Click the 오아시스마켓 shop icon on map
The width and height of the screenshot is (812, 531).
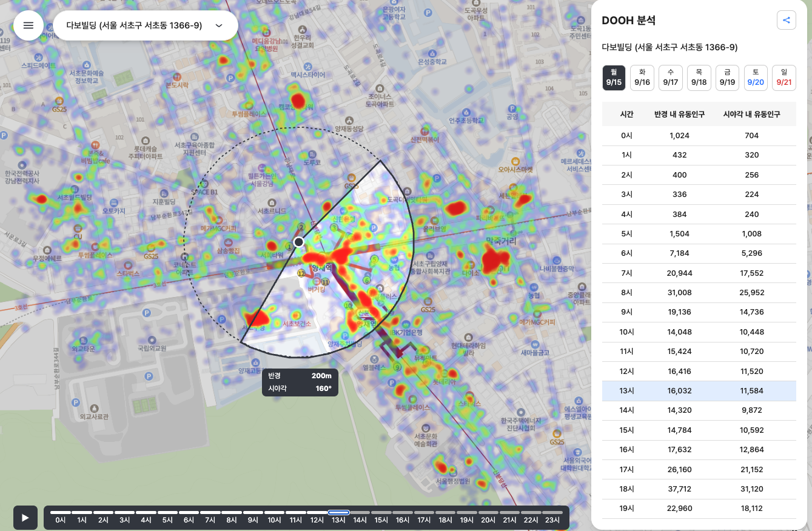(x=515, y=161)
